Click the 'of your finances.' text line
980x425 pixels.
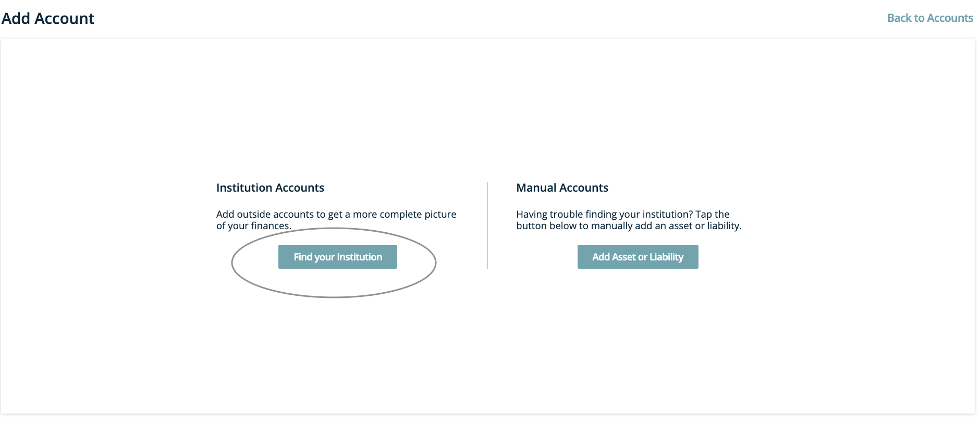coord(254,226)
